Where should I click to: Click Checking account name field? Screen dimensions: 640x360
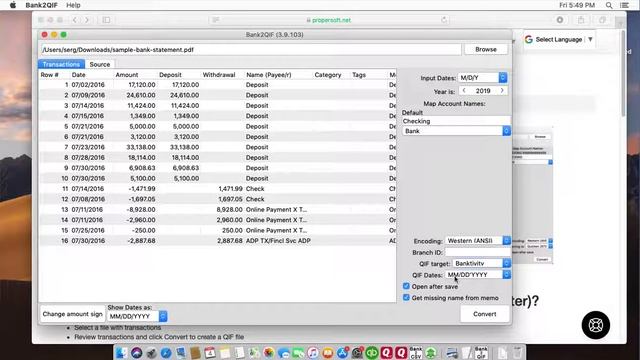(456, 121)
